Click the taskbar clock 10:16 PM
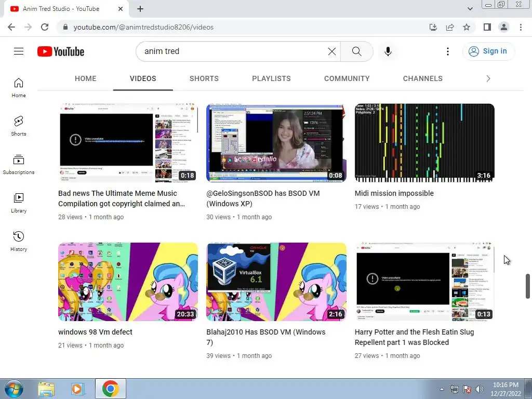The height and width of the screenshot is (399, 532). click(x=506, y=389)
